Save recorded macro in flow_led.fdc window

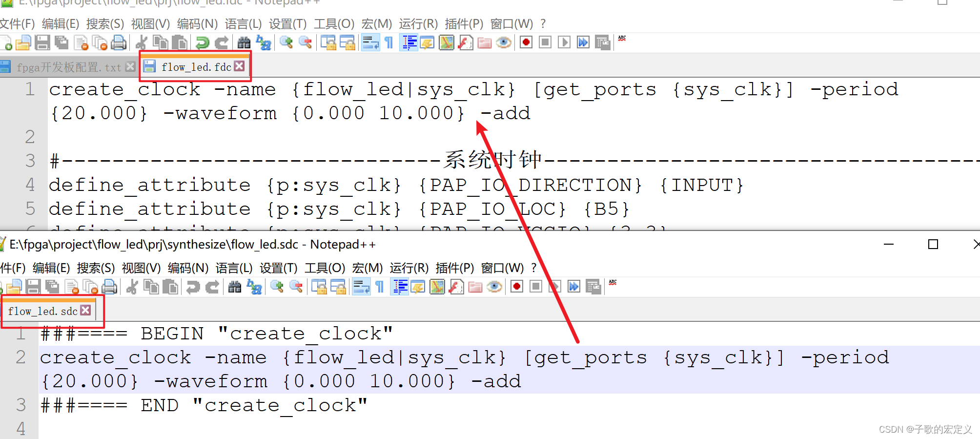(603, 43)
